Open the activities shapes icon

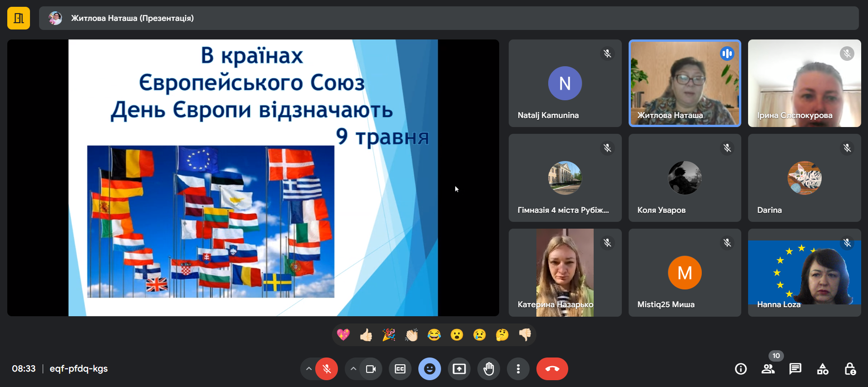(823, 369)
